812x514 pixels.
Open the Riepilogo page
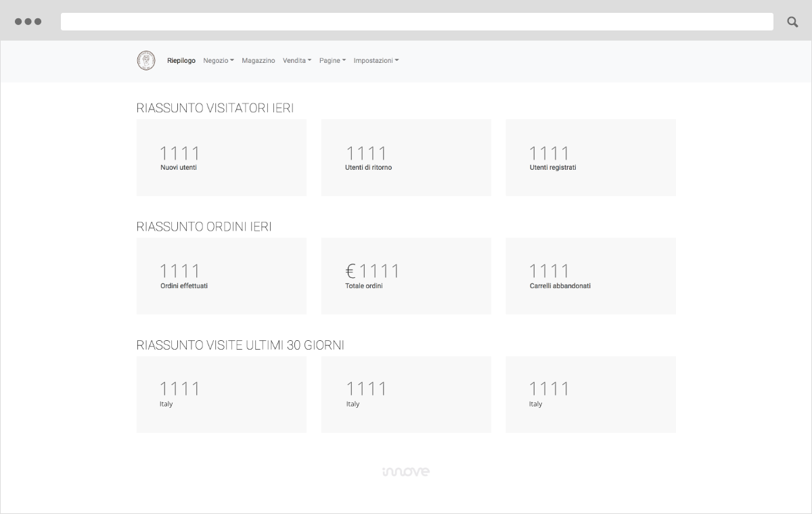(181, 61)
